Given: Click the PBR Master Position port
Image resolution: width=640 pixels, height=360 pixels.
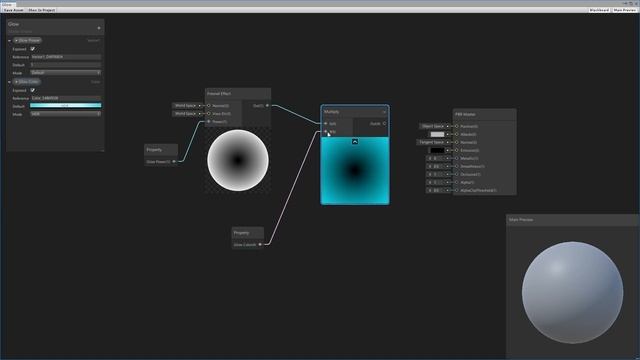Looking at the screenshot, I should pyautogui.click(x=457, y=127).
